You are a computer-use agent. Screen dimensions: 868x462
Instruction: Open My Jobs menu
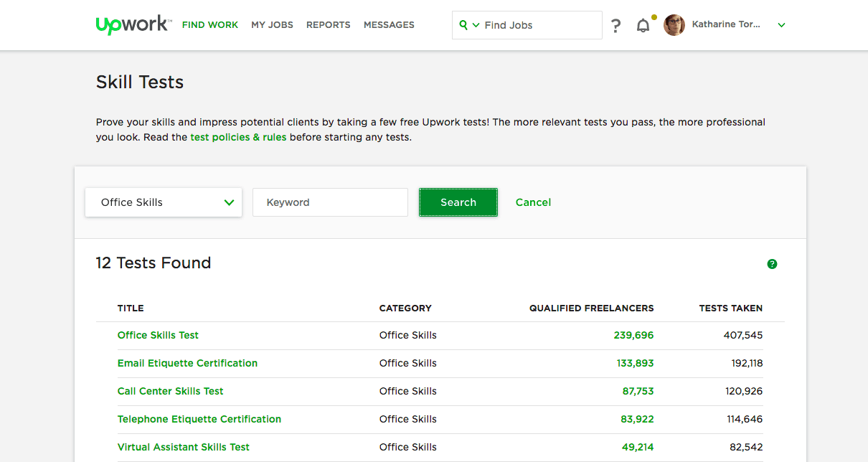click(272, 24)
